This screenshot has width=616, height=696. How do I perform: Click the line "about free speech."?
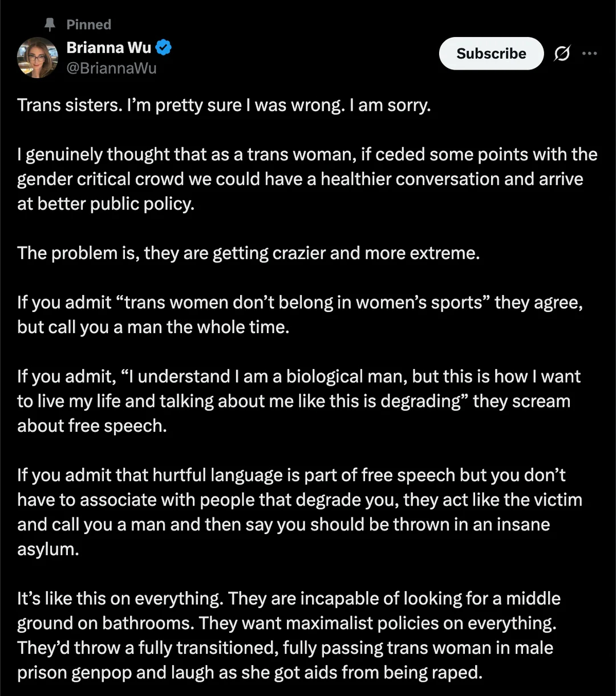pos(92,425)
